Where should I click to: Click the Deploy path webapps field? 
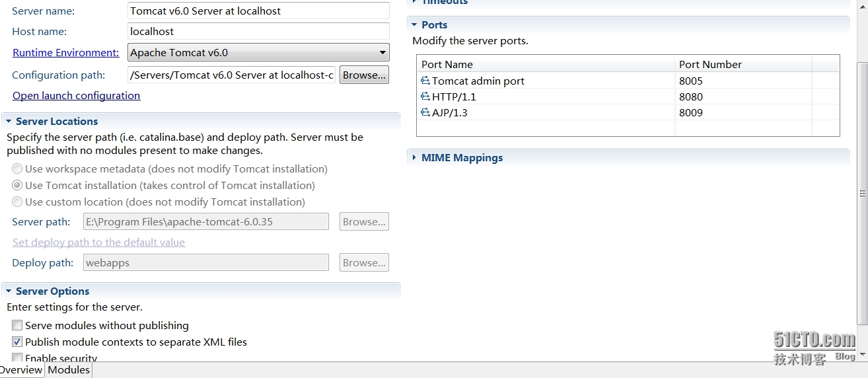(x=206, y=263)
